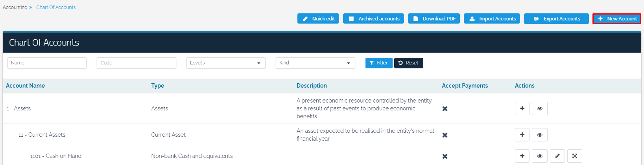View the Current Assets account details
The width and height of the screenshot is (644, 165).
pyautogui.click(x=539, y=135)
